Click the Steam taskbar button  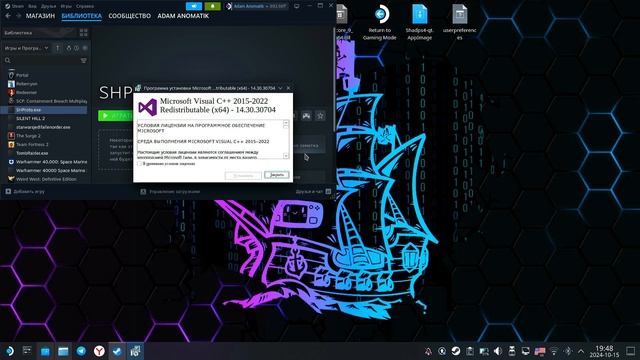pos(117,351)
